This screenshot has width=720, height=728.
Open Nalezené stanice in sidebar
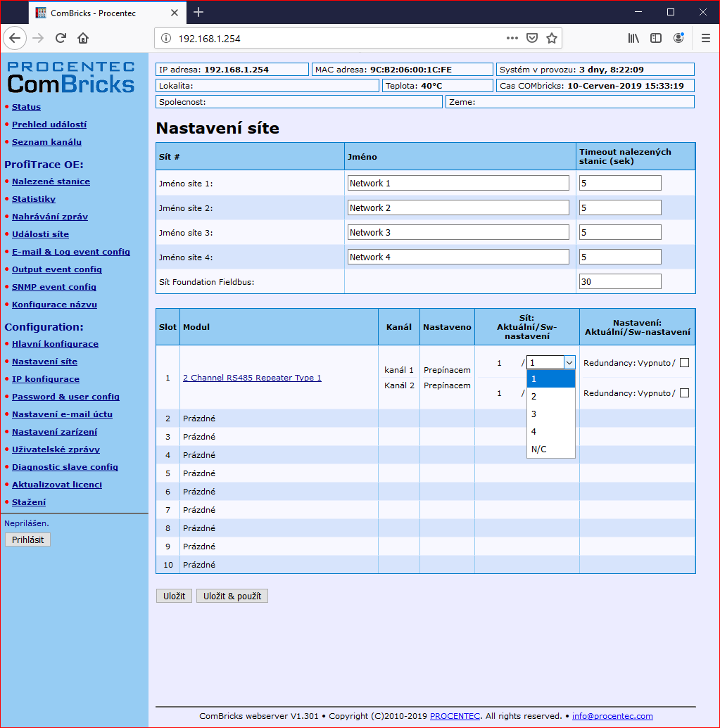coord(51,181)
